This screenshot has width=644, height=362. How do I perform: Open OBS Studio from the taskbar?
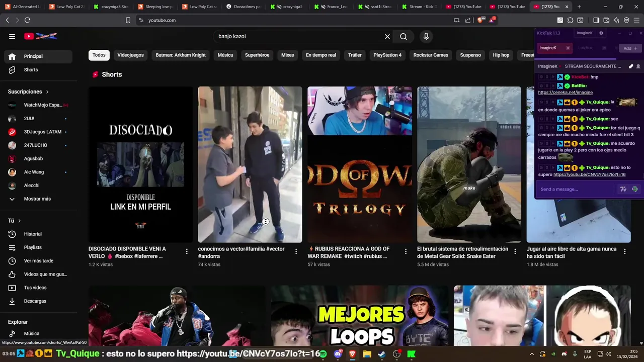pyautogui.click(x=396, y=354)
